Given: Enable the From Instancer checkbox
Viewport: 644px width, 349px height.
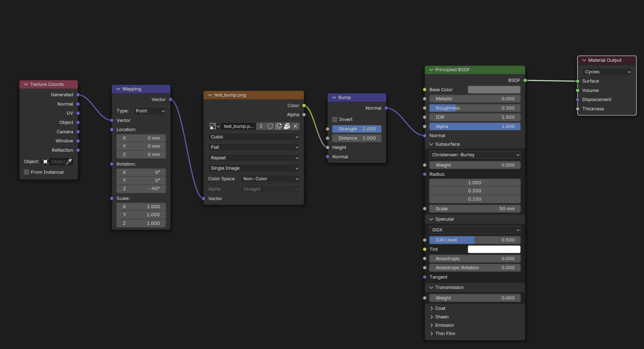Looking at the screenshot, I should pos(27,172).
